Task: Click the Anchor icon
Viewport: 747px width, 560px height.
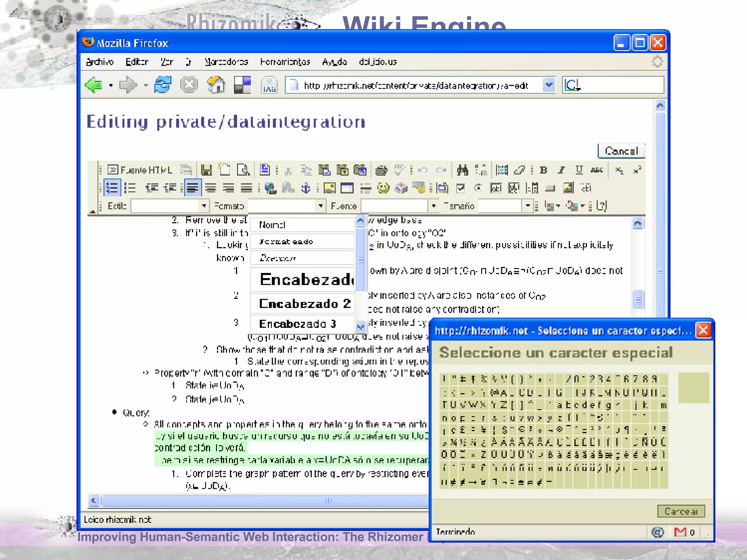Action: click(x=306, y=188)
